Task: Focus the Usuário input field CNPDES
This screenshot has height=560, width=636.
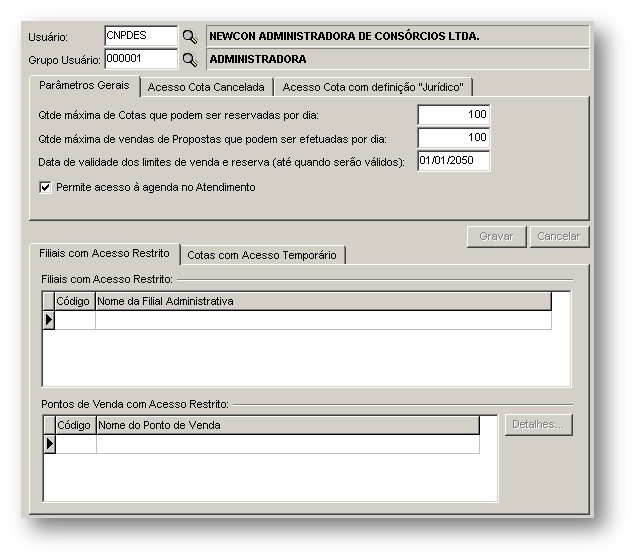Action: (141, 36)
